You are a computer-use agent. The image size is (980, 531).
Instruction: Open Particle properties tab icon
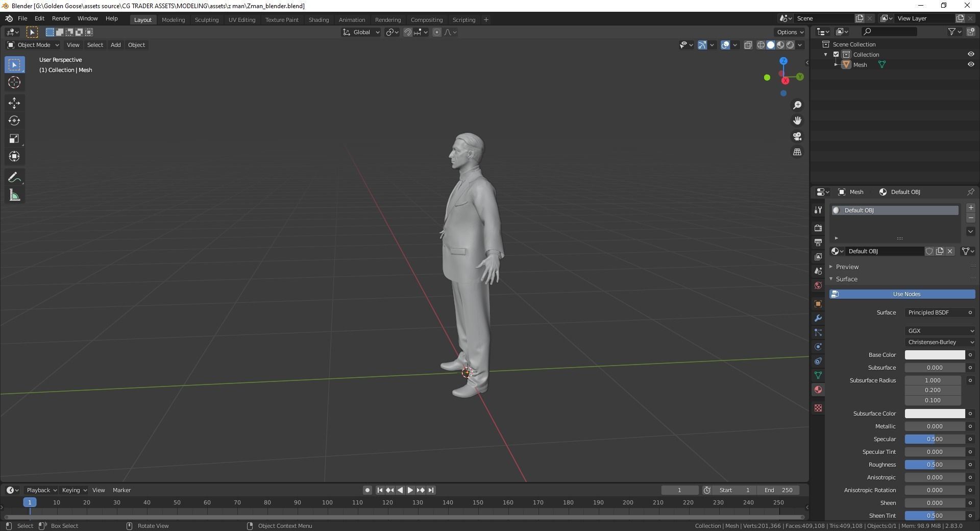[x=818, y=332]
